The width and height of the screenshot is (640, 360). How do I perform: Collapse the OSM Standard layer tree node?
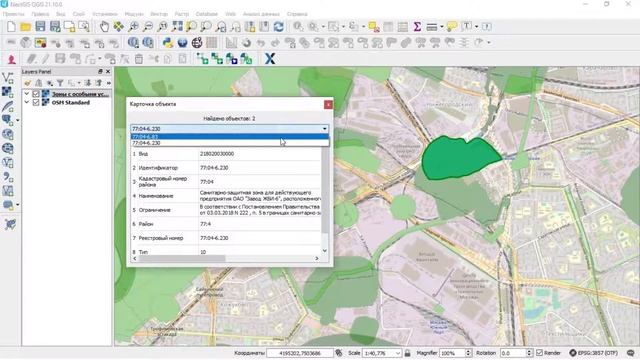pos(27,102)
